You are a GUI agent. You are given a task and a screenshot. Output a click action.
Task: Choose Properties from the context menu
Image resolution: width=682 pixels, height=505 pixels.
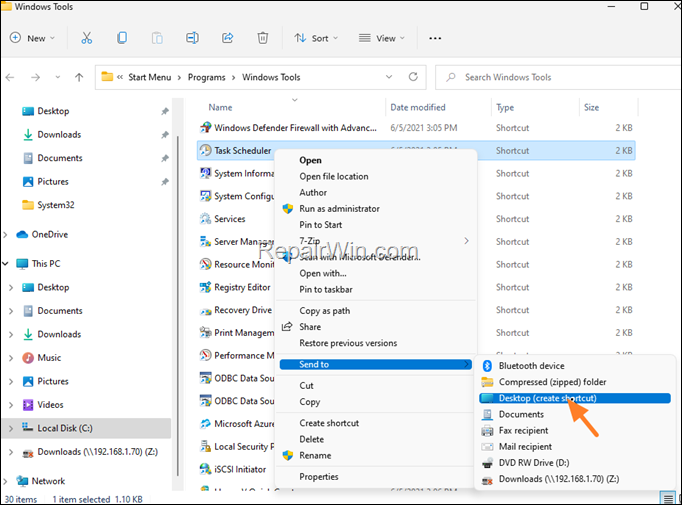click(319, 477)
